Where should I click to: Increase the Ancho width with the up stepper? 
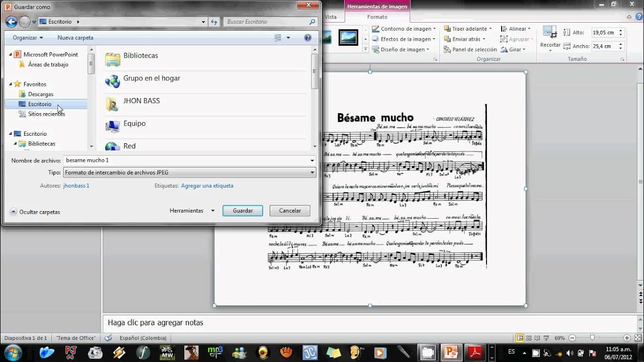tap(621, 44)
